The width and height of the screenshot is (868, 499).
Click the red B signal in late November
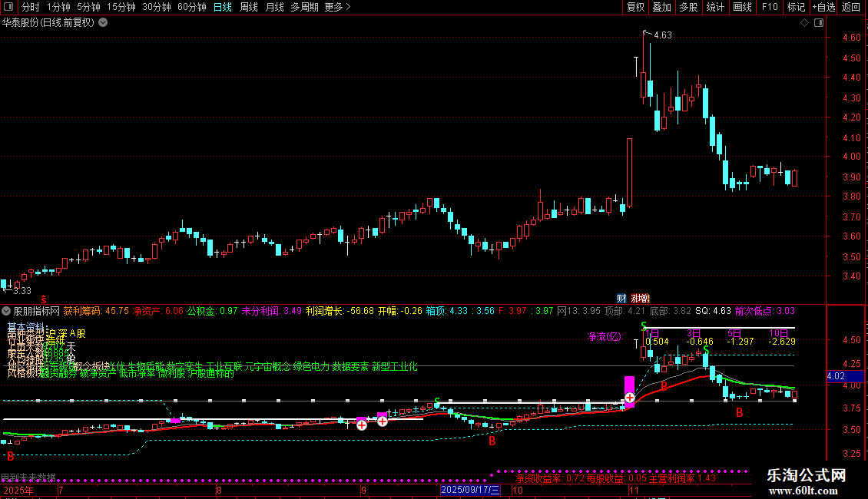coord(739,413)
